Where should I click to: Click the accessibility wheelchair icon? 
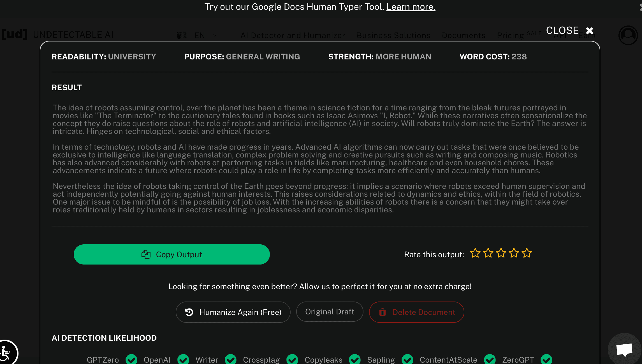pos(6,353)
